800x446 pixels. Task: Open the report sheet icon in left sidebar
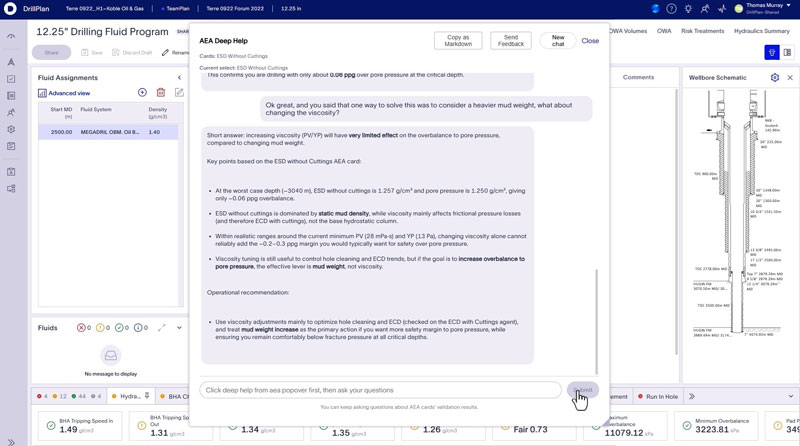11,146
